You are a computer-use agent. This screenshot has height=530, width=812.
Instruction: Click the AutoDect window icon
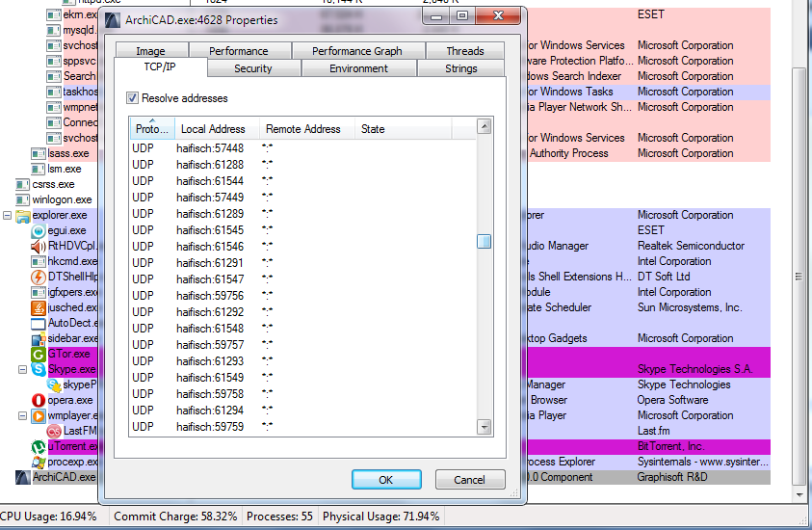click(39, 324)
